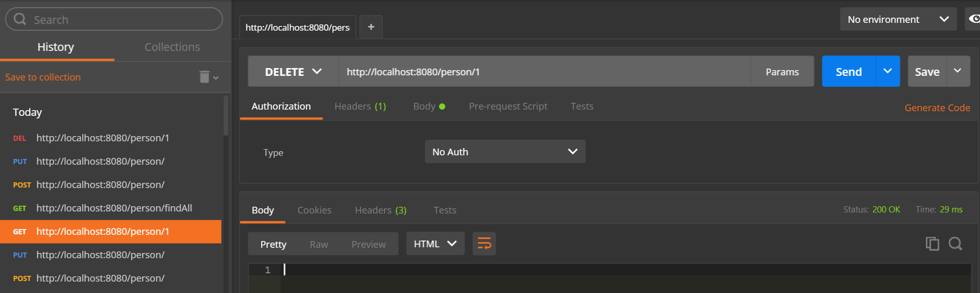Click the environment quick look eye icon
This screenshot has width=980, height=293.
(x=973, y=19)
